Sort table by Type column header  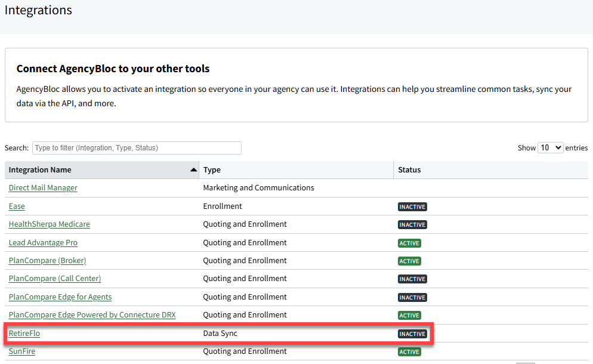pos(296,170)
